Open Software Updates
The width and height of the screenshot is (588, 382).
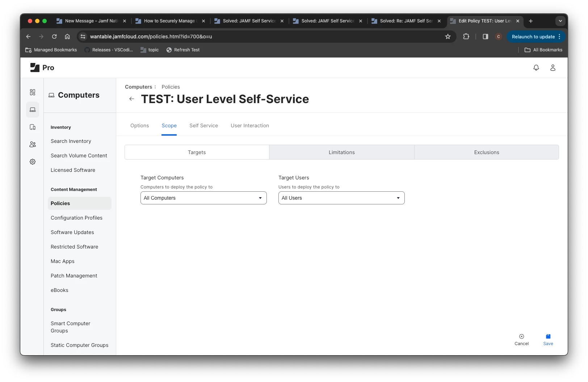72,232
